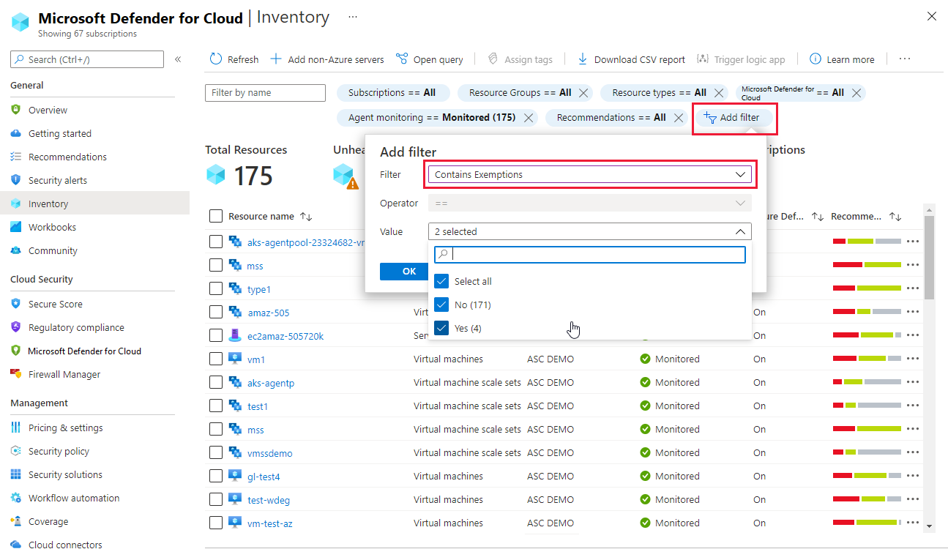The width and height of the screenshot is (948, 560).
Task: Uncheck the No (171) option
Action: [441, 305]
